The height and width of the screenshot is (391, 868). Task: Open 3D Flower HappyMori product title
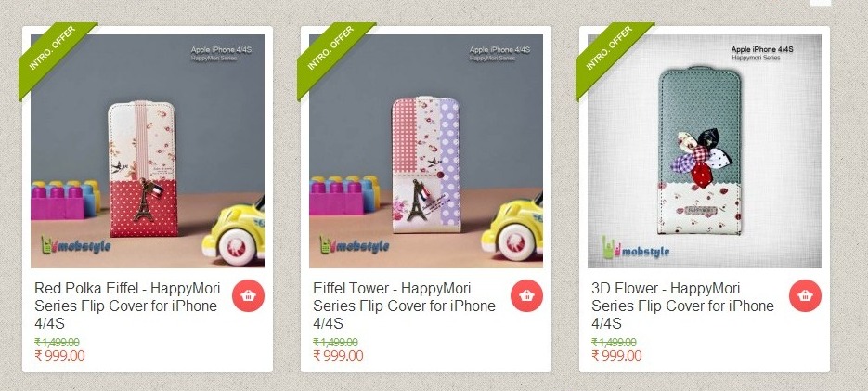coord(682,306)
